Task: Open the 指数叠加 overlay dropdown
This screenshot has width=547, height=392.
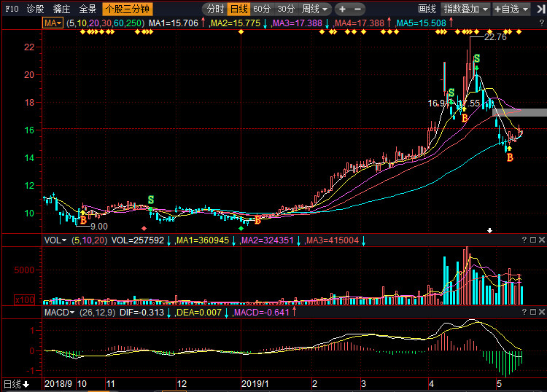Action: point(465,9)
